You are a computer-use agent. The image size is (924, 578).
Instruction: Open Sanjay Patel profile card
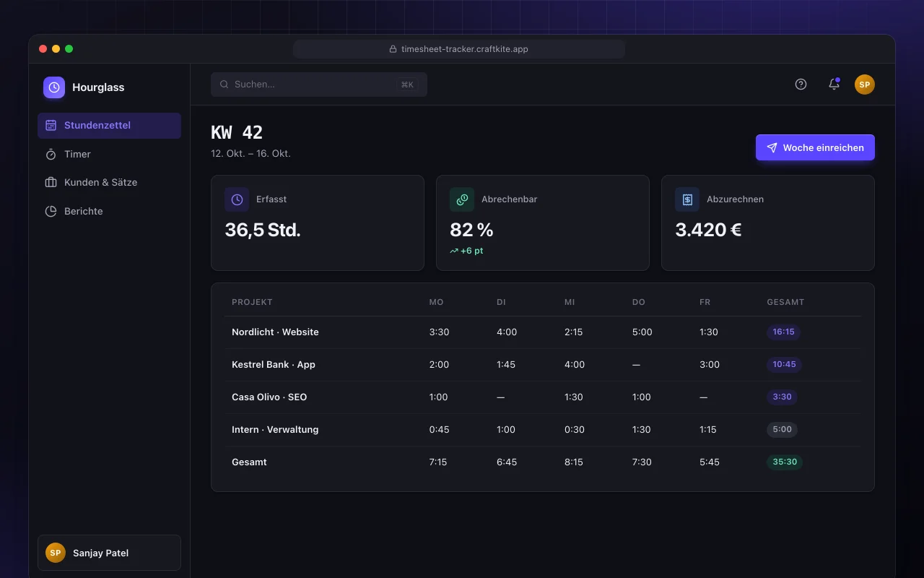click(x=109, y=553)
